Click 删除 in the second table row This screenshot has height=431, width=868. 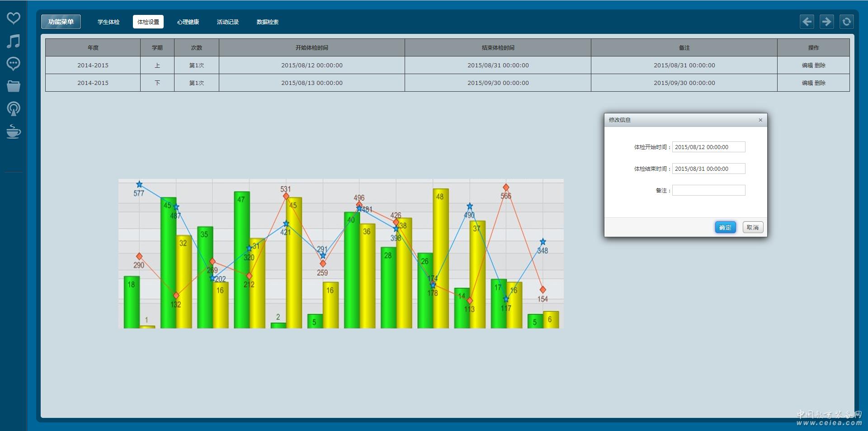coord(820,83)
